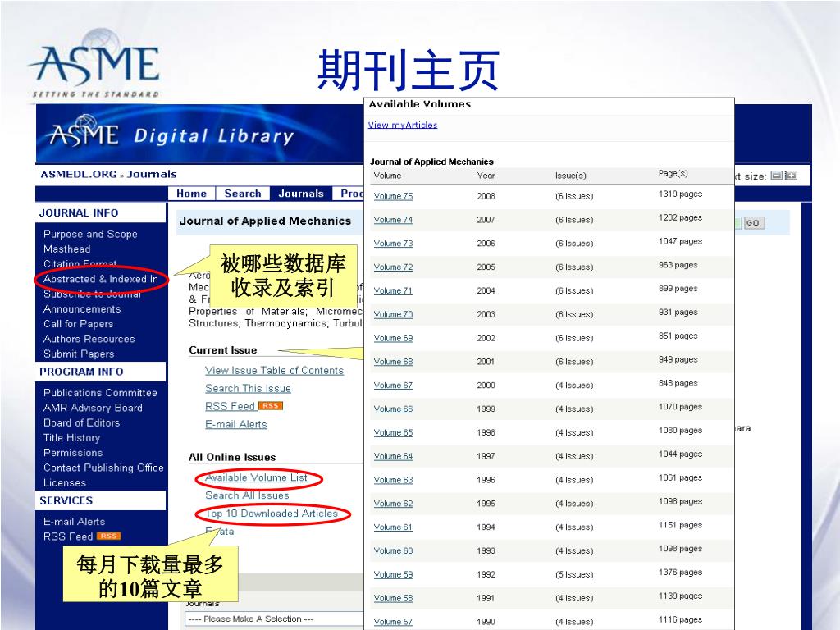840x630 pixels.
Task: Open Volume 68
Action: point(393,362)
